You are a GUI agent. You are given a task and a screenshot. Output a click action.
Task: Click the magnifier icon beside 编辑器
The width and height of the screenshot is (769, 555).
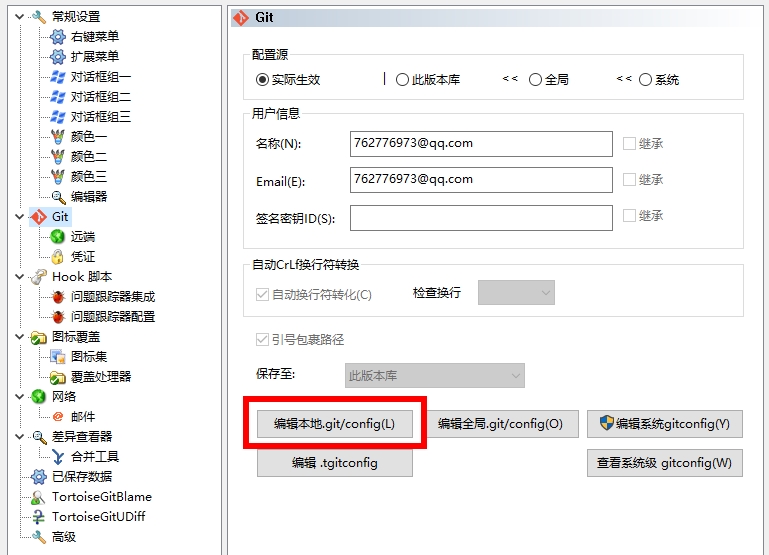click(58, 197)
